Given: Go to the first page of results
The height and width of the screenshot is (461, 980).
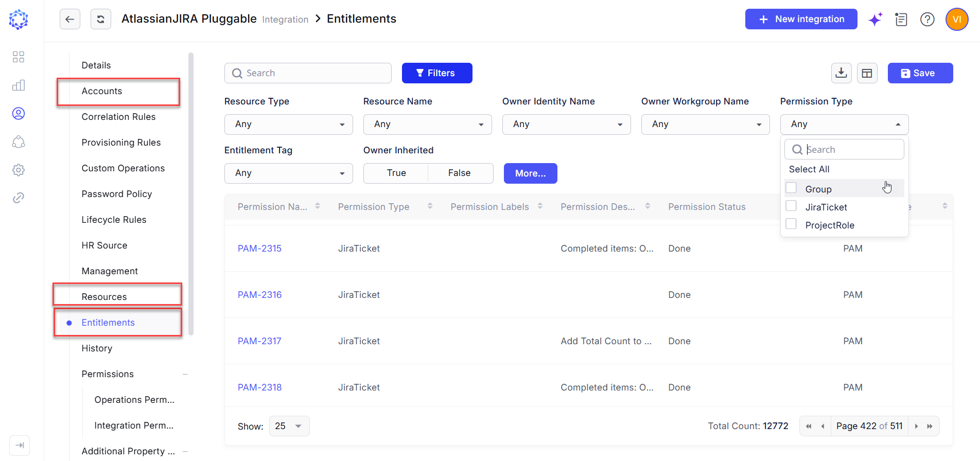Looking at the screenshot, I should (x=809, y=426).
